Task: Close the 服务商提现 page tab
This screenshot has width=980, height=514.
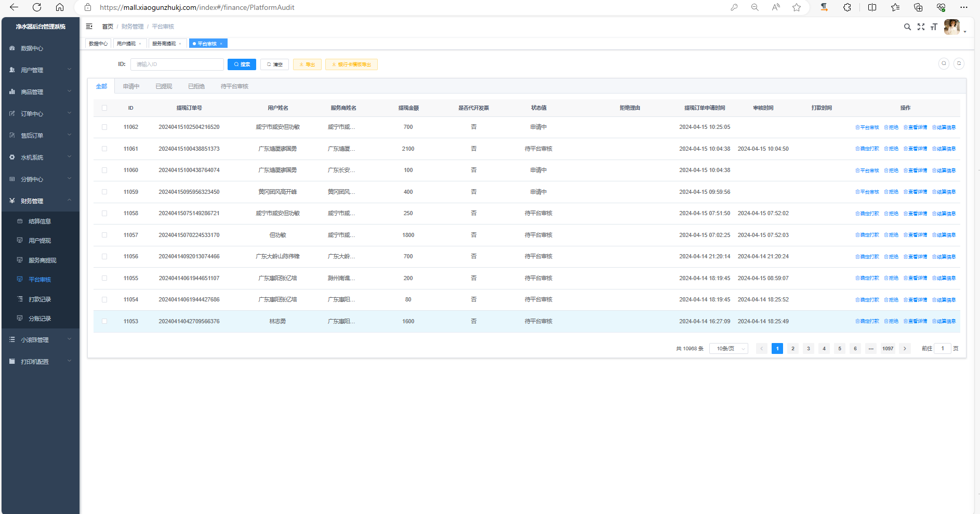Action: click(180, 44)
